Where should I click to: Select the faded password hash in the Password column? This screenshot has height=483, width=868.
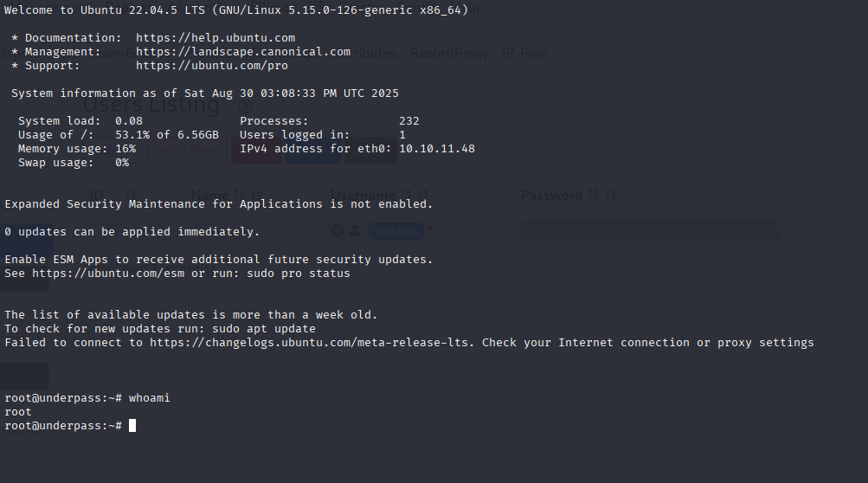tap(650, 230)
